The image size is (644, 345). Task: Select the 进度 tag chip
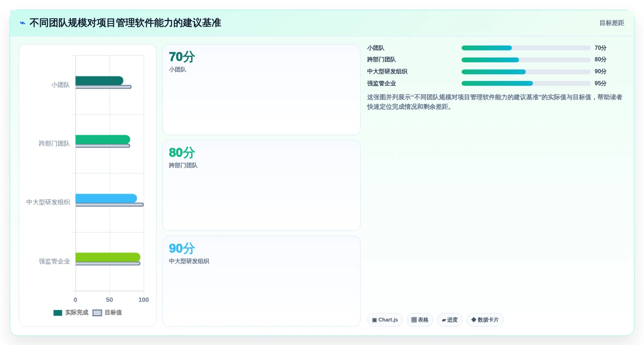click(x=450, y=320)
